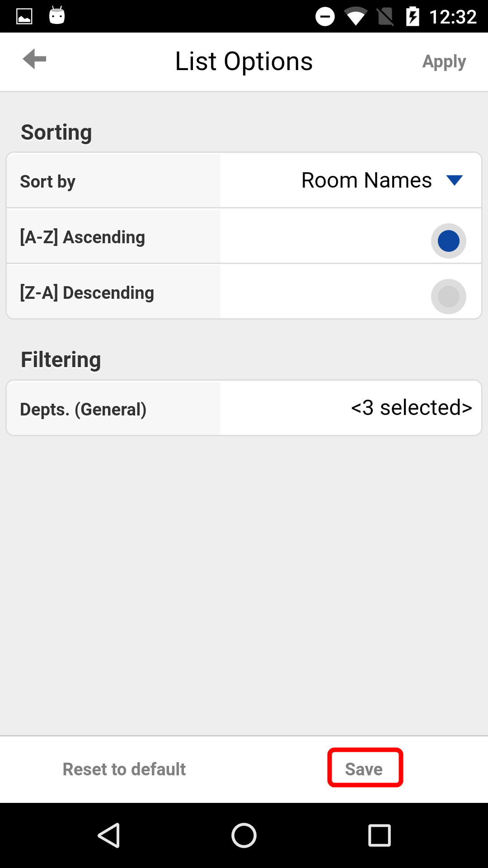Tap the Android Home circle button
This screenshot has height=868, width=488.
point(244,835)
